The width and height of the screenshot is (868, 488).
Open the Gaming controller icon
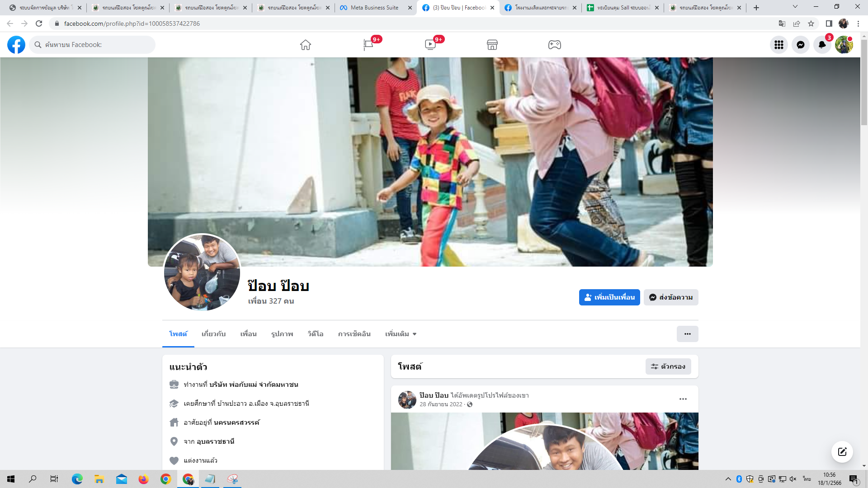(555, 45)
